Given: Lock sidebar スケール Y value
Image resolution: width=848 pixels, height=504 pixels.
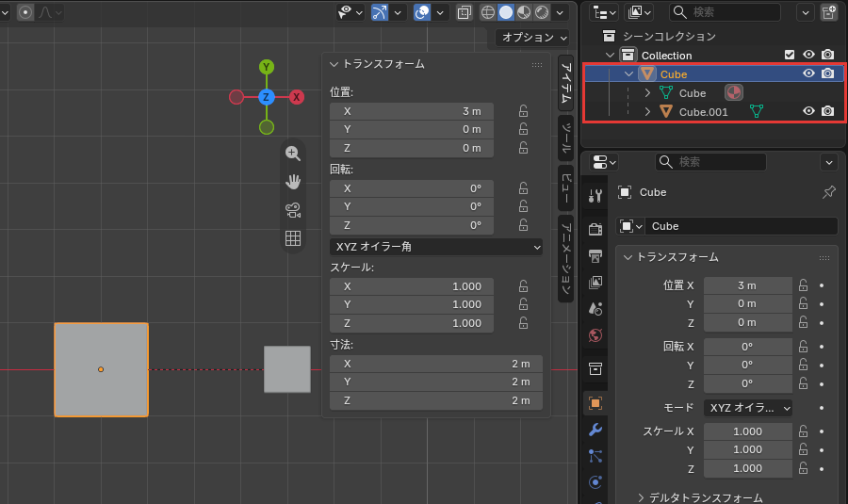Looking at the screenshot, I should [523, 304].
